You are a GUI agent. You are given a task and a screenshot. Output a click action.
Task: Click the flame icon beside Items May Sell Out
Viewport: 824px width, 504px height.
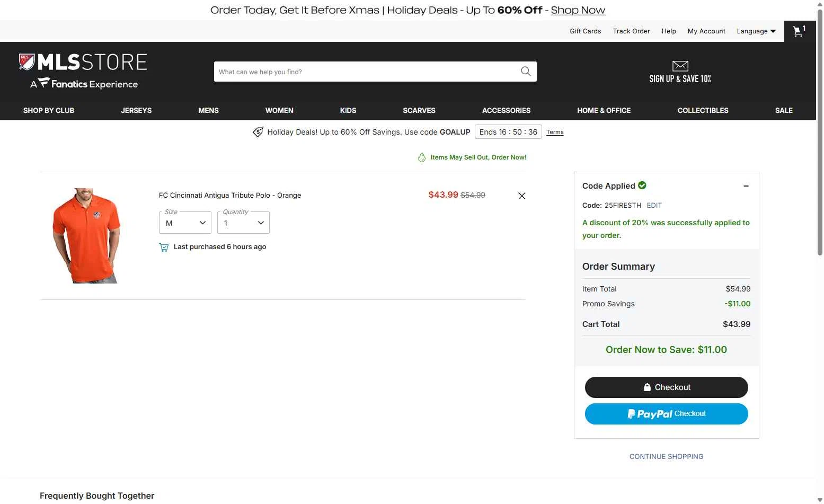click(422, 157)
